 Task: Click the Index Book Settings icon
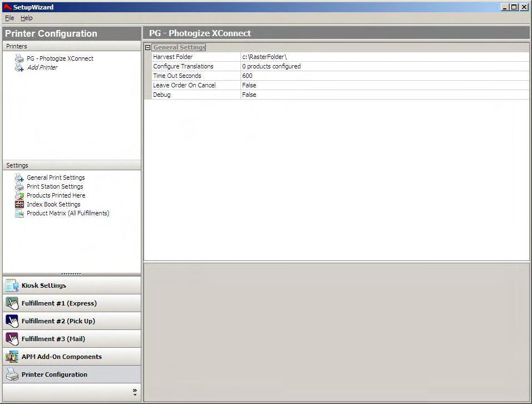[x=19, y=204]
